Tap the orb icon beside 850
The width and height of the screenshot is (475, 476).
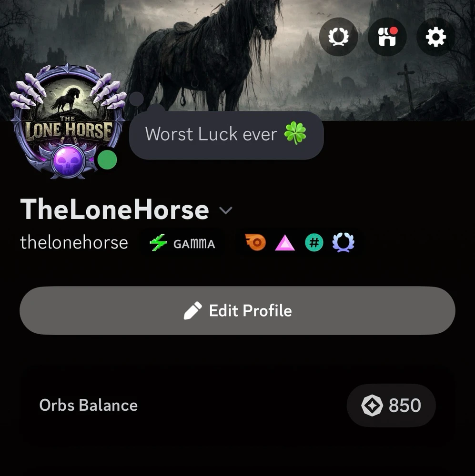372,405
